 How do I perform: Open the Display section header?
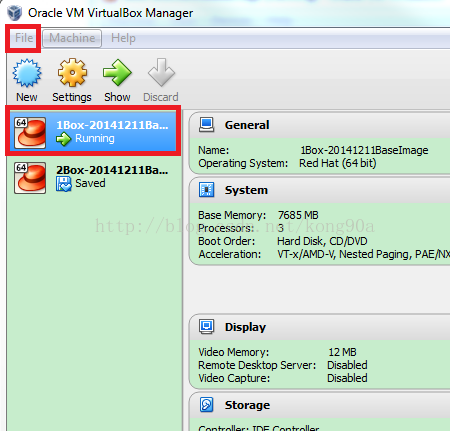pyautogui.click(x=319, y=327)
